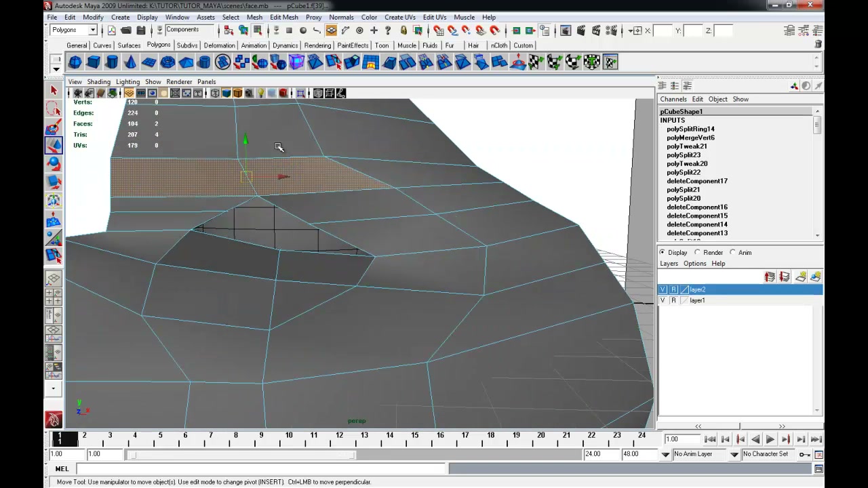Select polySplitRing14 input node
868x488 pixels.
coord(690,129)
